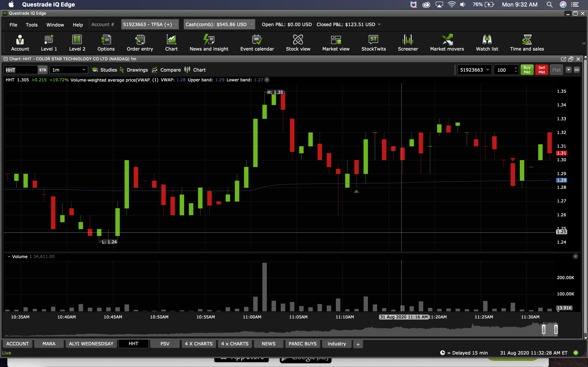Open the Screener tool

click(x=408, y=43)
